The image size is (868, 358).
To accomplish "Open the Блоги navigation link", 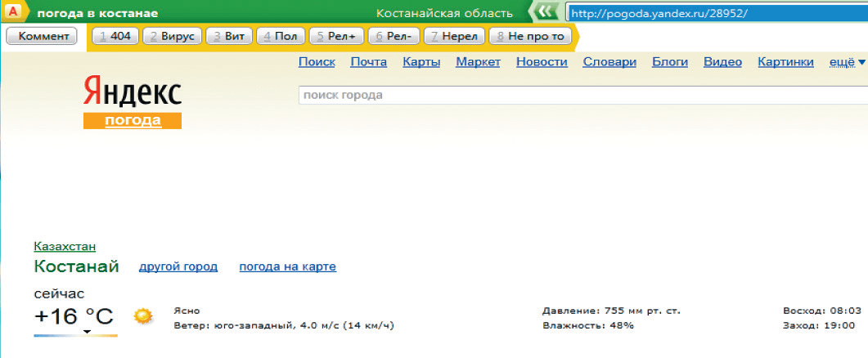I will tap(670, 62).
